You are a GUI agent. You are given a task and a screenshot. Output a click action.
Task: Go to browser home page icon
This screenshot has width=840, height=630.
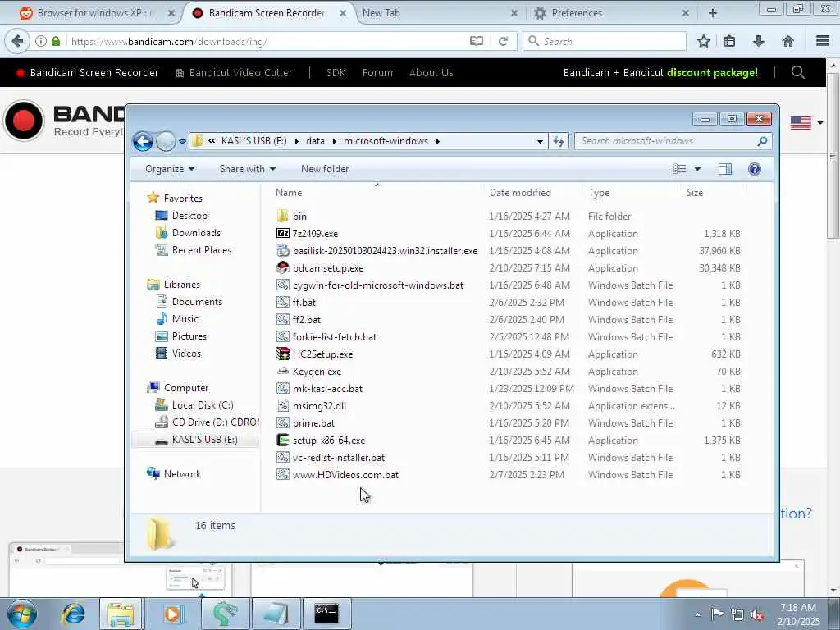(787, 41)
